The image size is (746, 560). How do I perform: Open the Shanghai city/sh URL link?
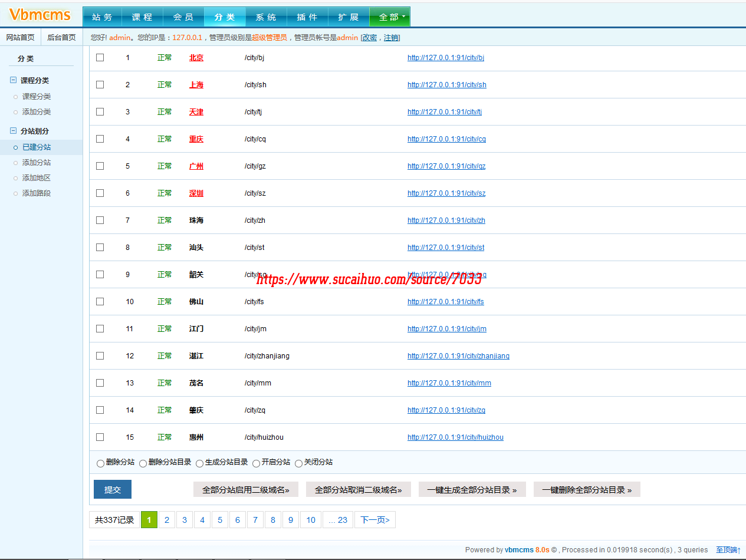click(446, 85)
